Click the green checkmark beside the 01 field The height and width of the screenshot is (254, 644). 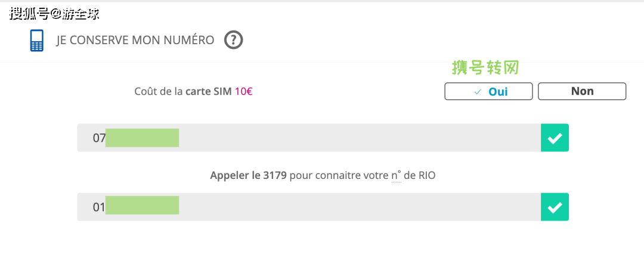coord(555,207)
